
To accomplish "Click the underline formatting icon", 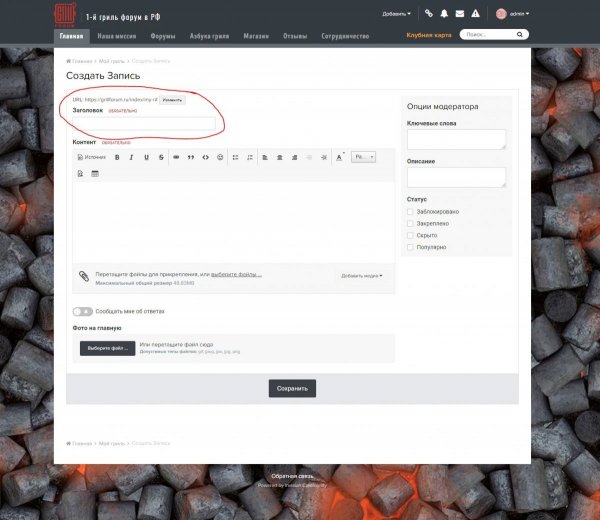I will (x=146, y=157).
